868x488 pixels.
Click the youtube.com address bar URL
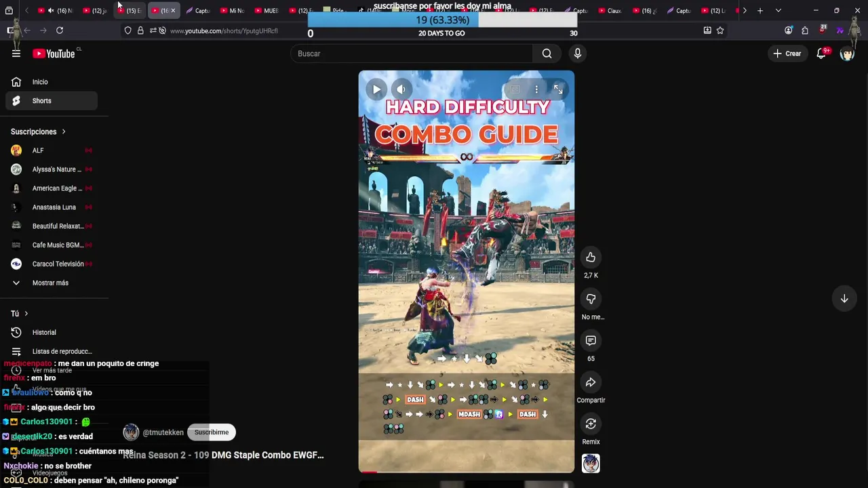pyautogui.click(x=224, y=30)
